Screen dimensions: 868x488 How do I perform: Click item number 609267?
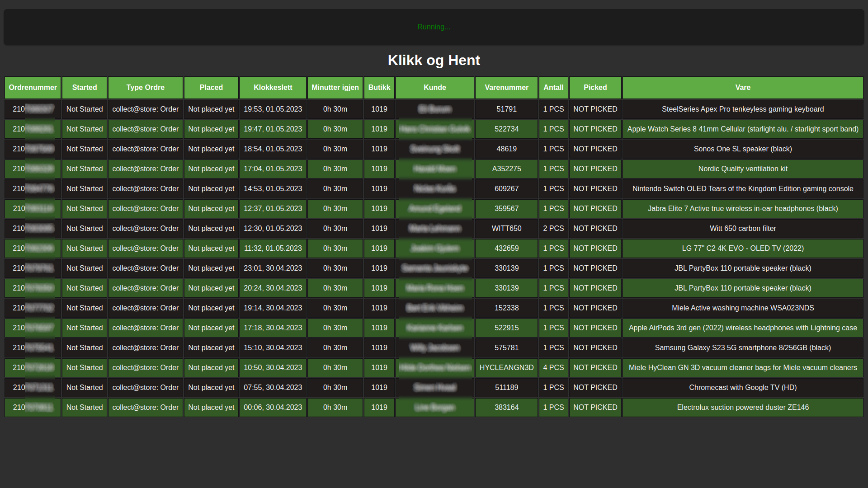coord(506,189)
